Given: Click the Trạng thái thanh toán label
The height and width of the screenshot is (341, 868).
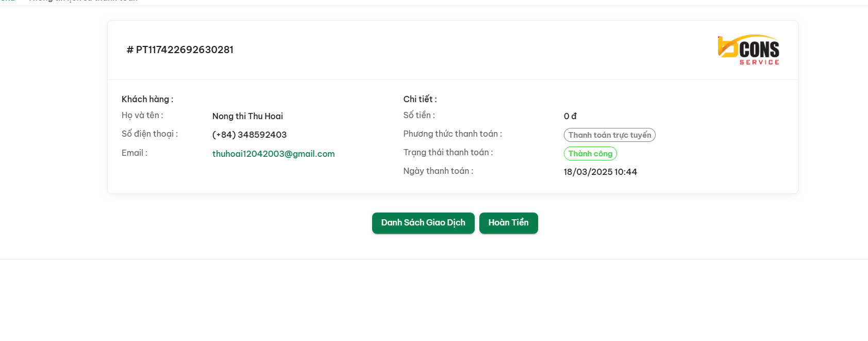Looking at the screenshot, I should pos(448,153).
